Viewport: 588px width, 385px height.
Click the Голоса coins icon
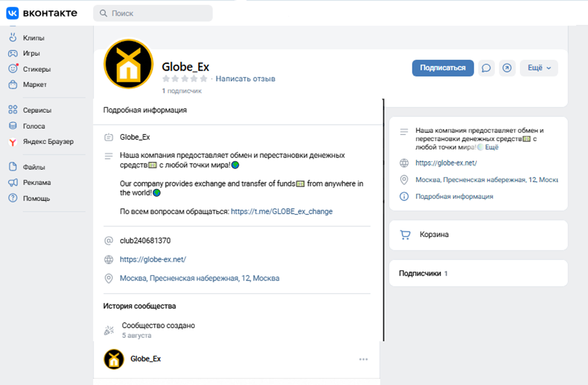(x=13, y=126)
